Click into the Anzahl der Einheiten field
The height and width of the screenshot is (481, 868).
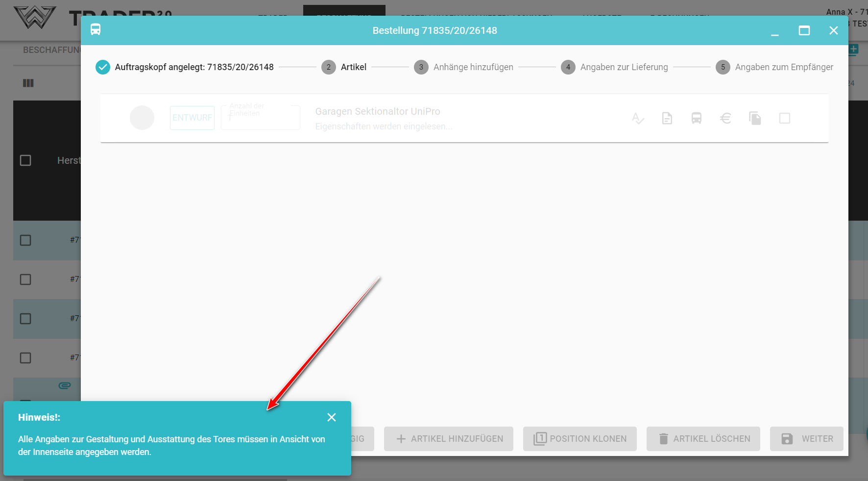[260, 118]
